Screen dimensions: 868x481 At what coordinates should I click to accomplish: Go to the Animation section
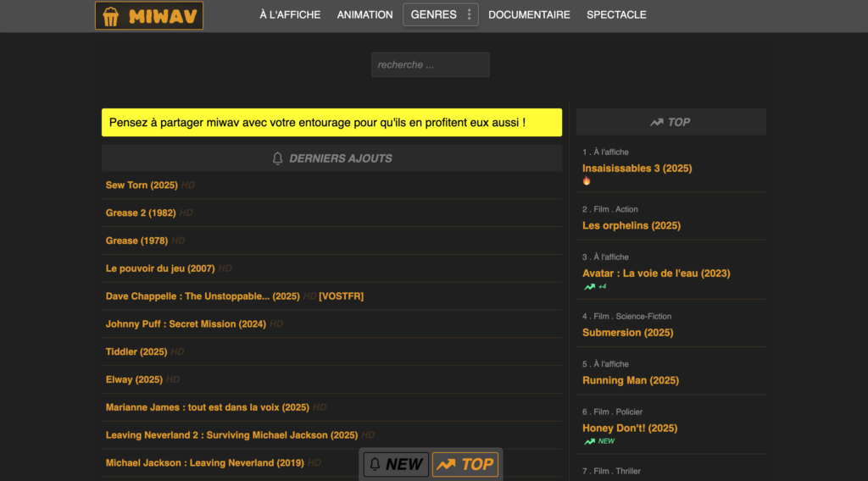pyautogui.click(x=364, y=14)
